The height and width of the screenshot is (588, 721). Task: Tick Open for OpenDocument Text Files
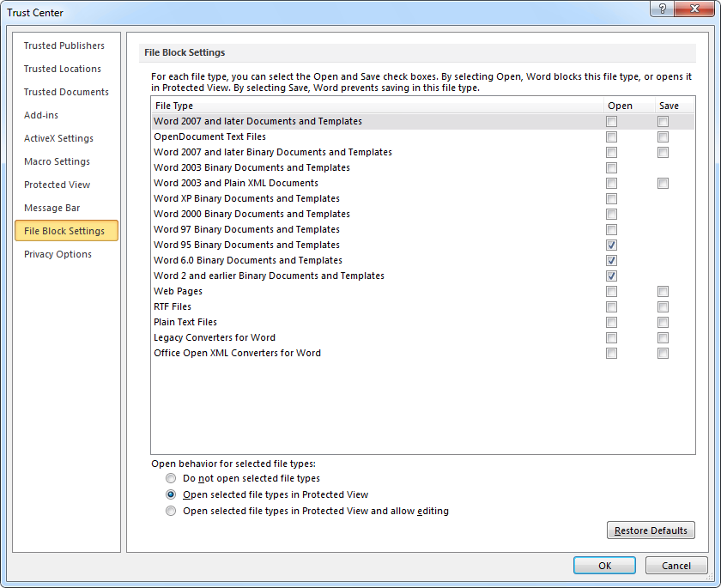coord(611,137)
